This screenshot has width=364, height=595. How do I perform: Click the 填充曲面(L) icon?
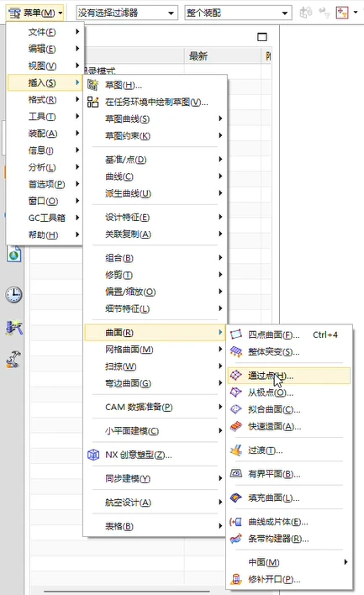[236, 498]
